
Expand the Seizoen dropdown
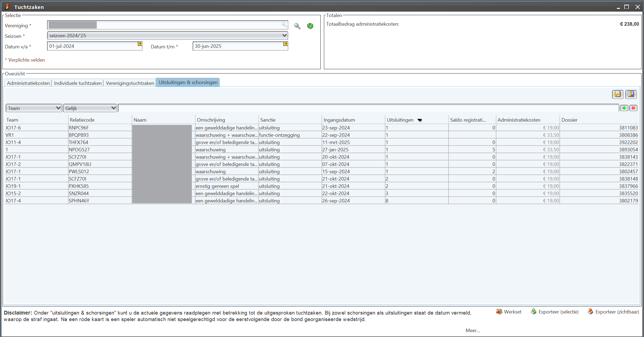tap(284, 35)
